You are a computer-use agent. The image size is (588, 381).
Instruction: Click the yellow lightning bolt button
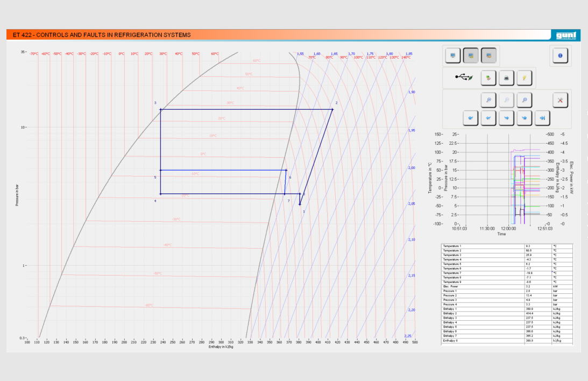[x=525, y=79]
